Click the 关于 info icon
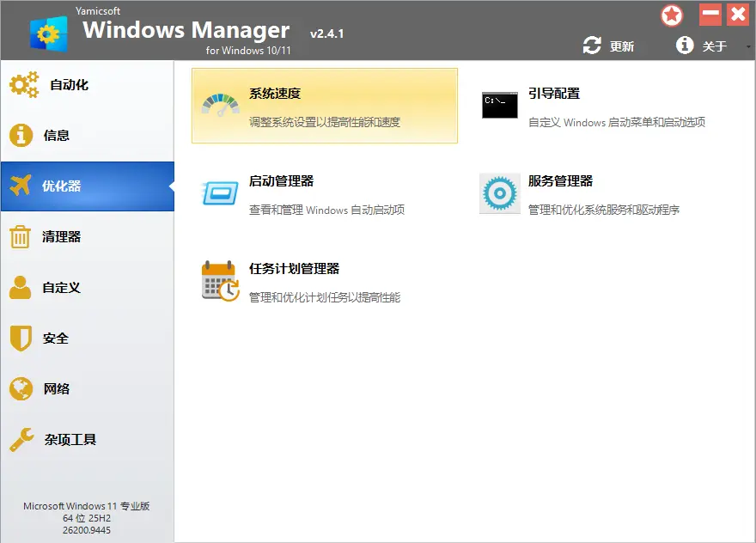Screen dimensions: 756x543 (x=685, y=46)
